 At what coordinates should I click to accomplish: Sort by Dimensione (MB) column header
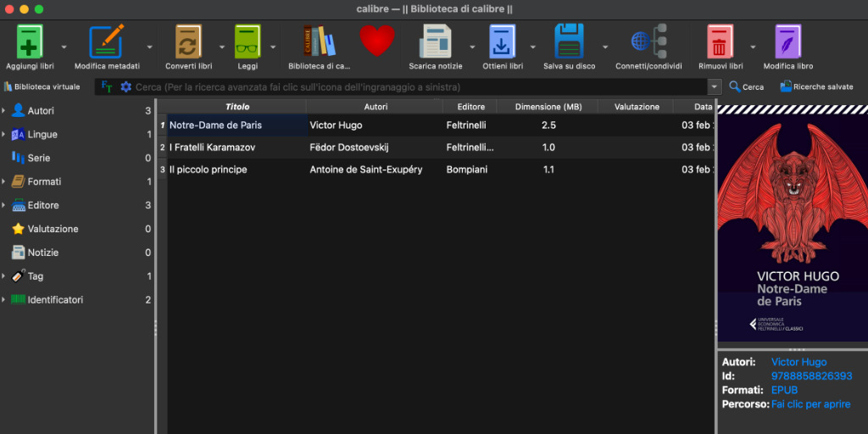(548, 107)
